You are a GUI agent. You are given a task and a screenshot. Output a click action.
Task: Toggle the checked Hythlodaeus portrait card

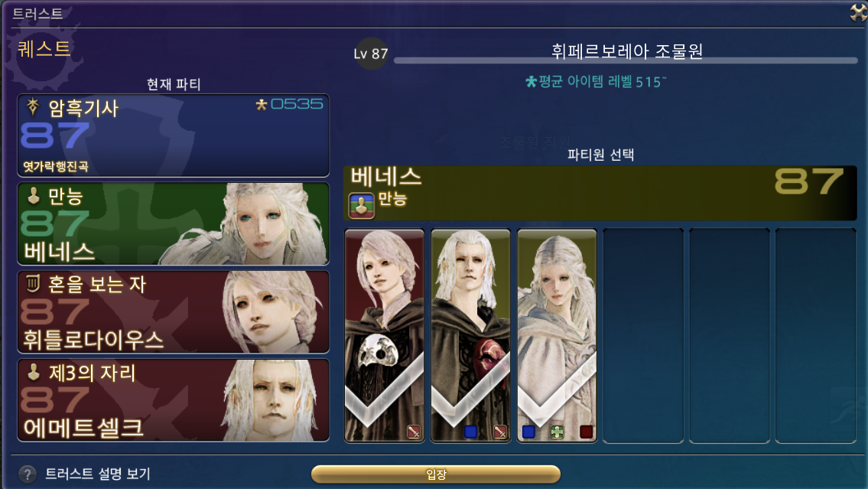[385, 336]
